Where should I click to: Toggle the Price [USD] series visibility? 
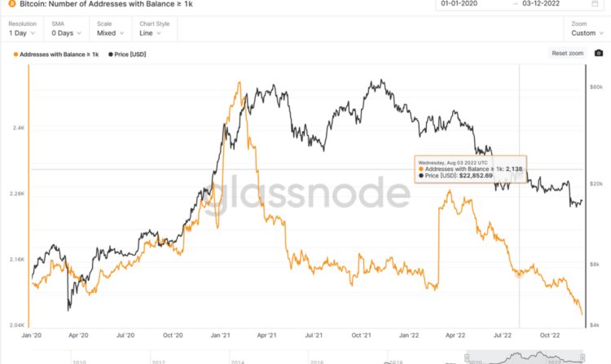point(130,55)
